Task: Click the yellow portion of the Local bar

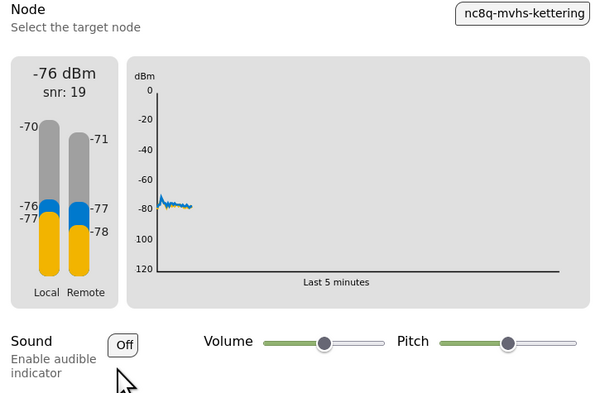Action: (x=49, y=244)
